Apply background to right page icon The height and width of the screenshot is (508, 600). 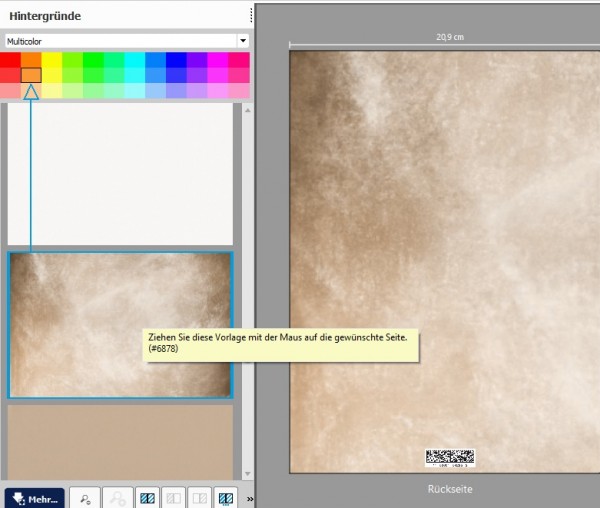(200, 497)
